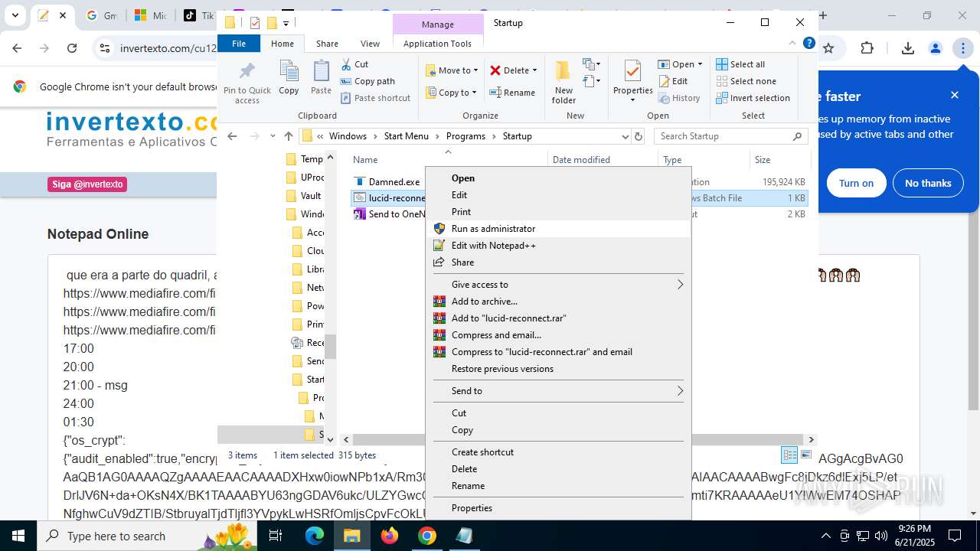Open Chrome extensions puzzle icon
This screenshot has width=980, height=551.
867,48
